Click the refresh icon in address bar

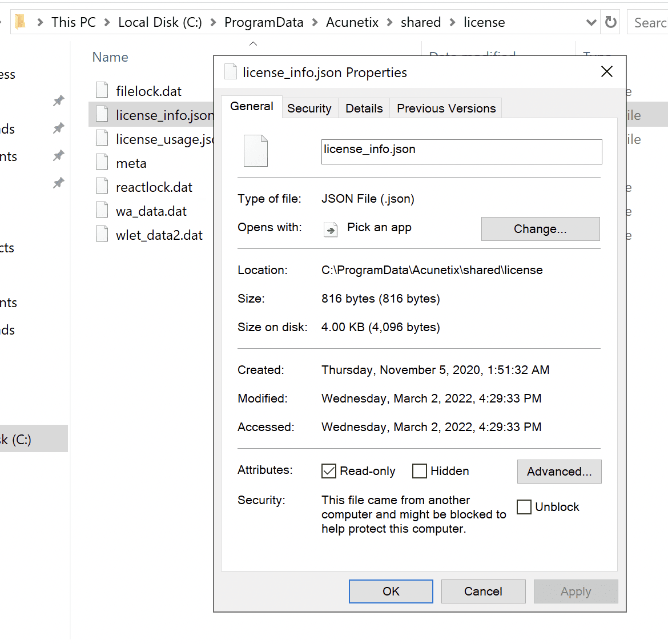pos(611,22)
